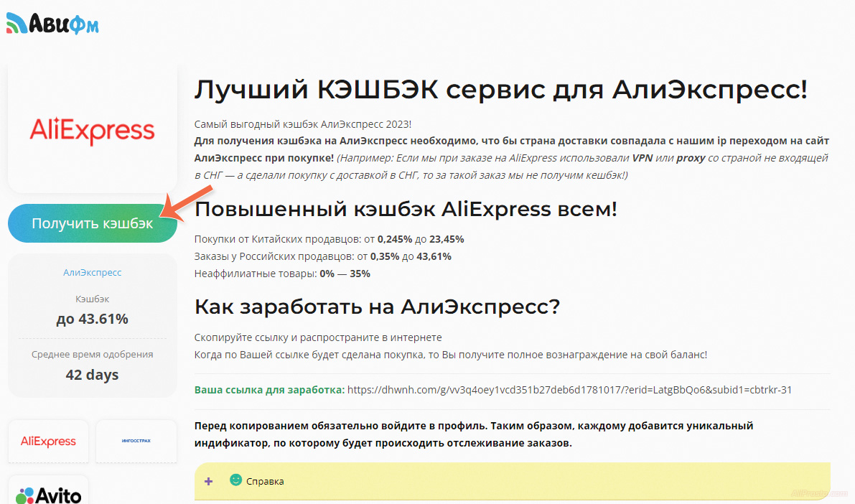This screenshot has height=504, width=855.
Task: Click the Повышенный кэшбэк AliExpress всем heading
Action: (x=406, y=209)
